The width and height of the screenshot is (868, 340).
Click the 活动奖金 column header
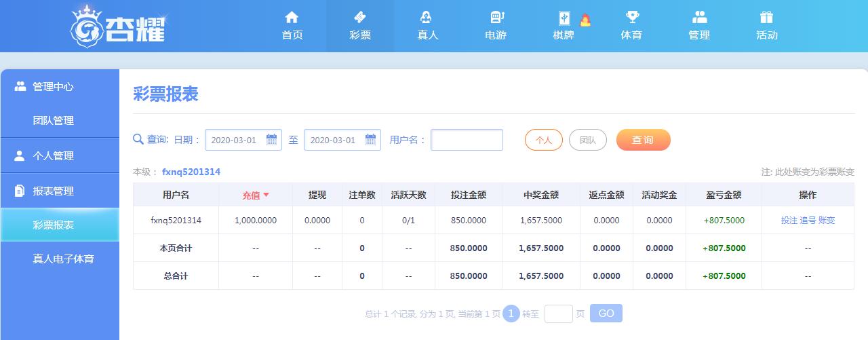click(659, 195)
